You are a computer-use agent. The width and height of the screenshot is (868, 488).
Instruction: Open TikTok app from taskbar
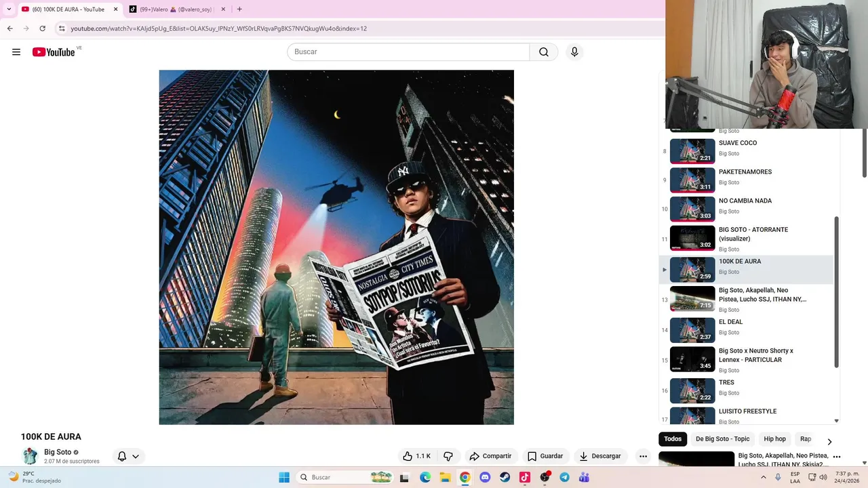coord(524,477)
